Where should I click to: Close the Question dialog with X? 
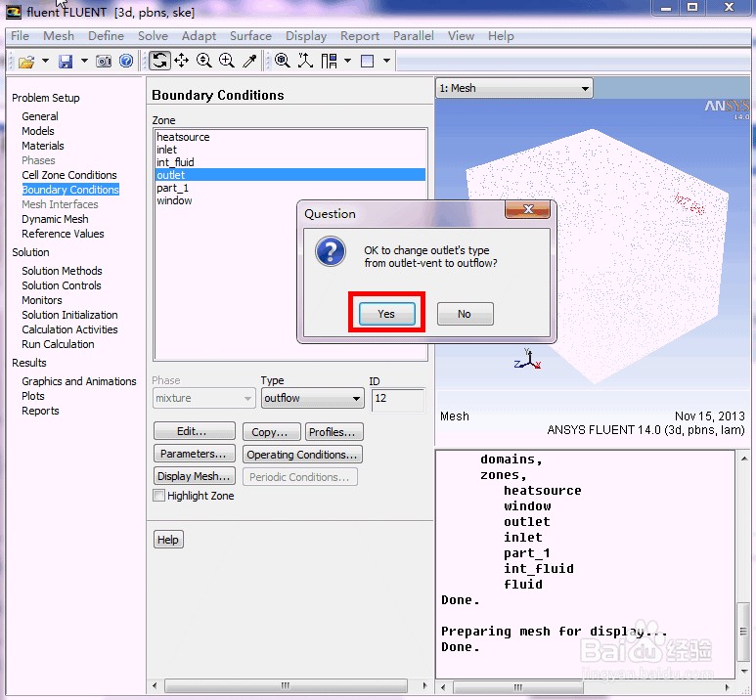(x=527, y=209)
